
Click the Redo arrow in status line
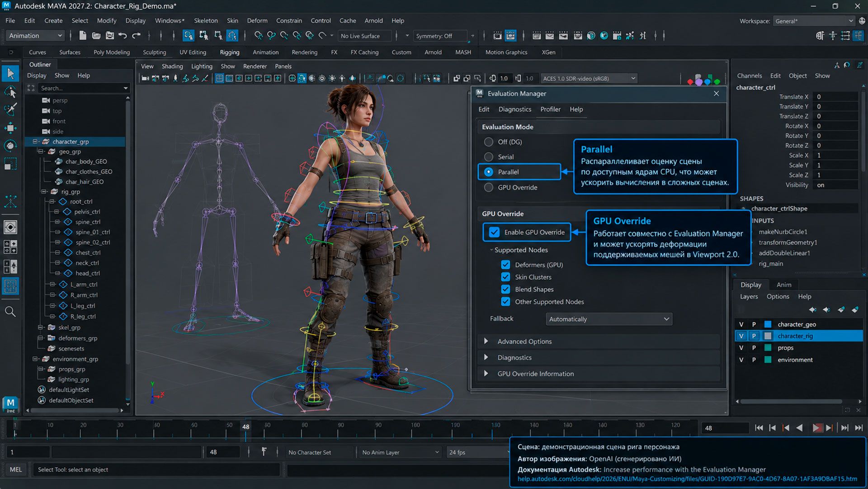136,35
